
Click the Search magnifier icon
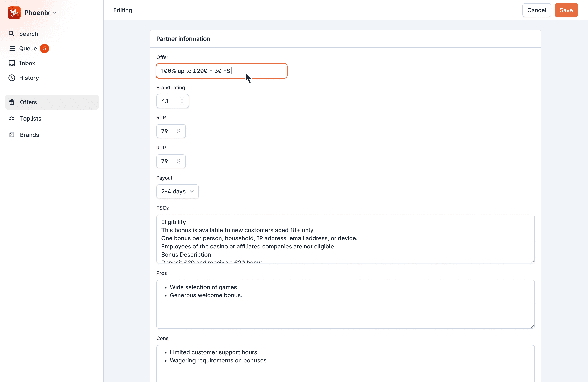(x=12, y=34)
